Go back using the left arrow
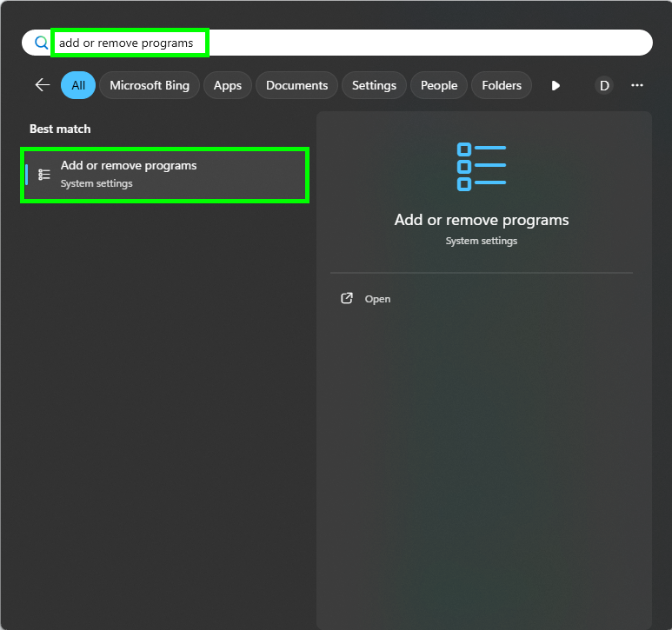672x630 pixels. [x=42, y=85]
